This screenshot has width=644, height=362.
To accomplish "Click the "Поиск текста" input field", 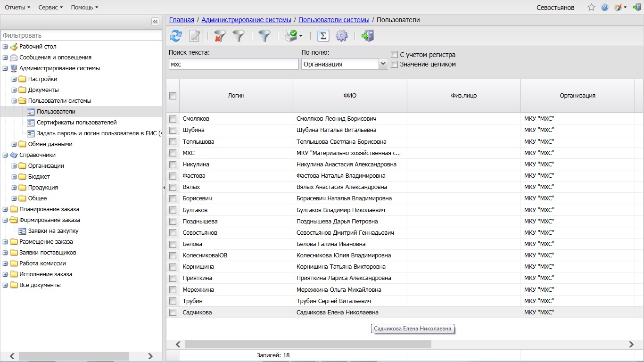I will tap(233, 64).
